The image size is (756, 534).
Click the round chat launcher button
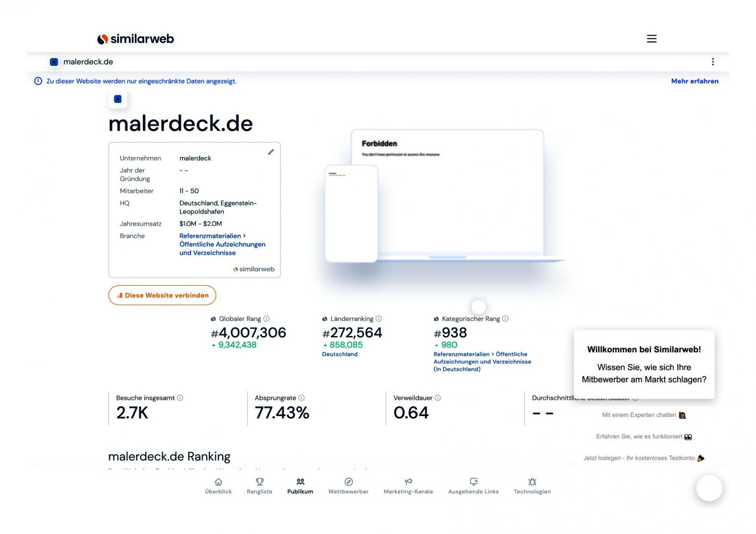click(709, 488)
